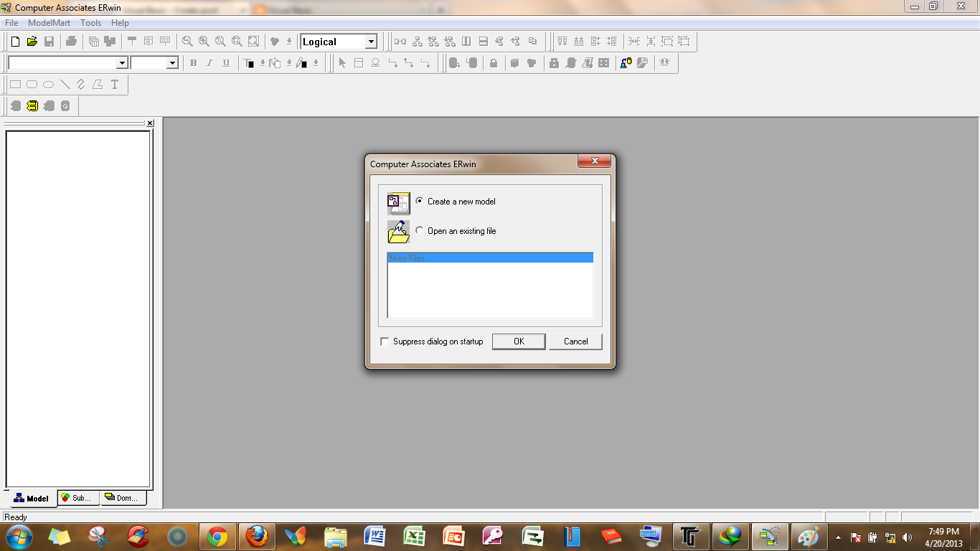Image resolution: width=980 pixels, height=551 pixels.
Task: Click the Save diskette icon
Action: (50, 42)
